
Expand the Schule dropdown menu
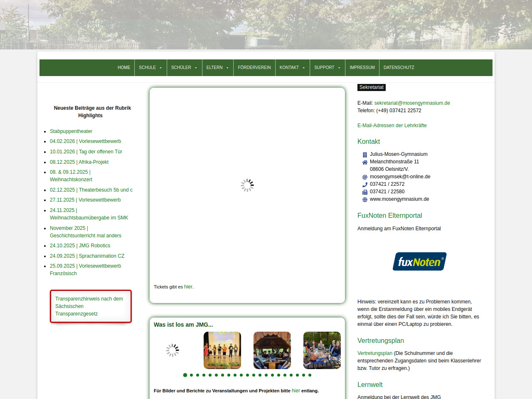[x=150, y=68]
